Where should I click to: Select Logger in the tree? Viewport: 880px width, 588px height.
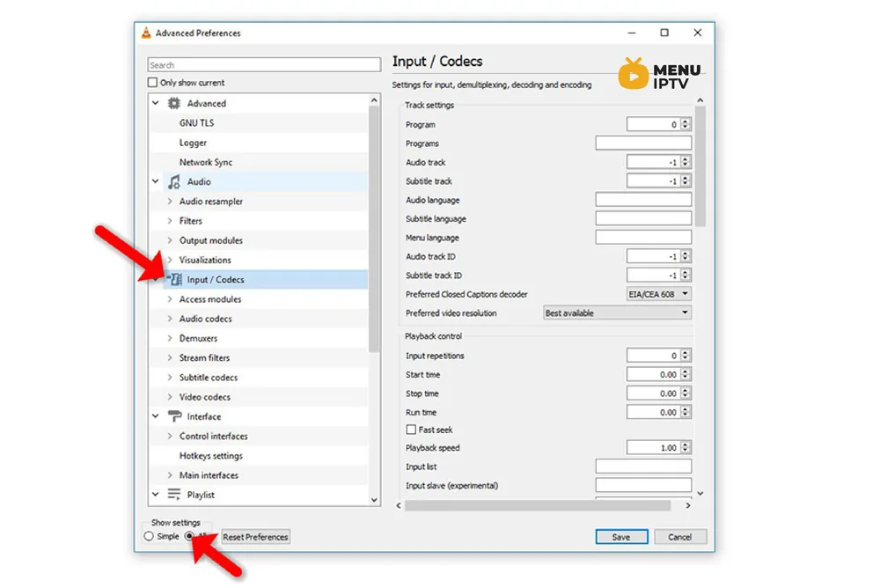(193, 143)
